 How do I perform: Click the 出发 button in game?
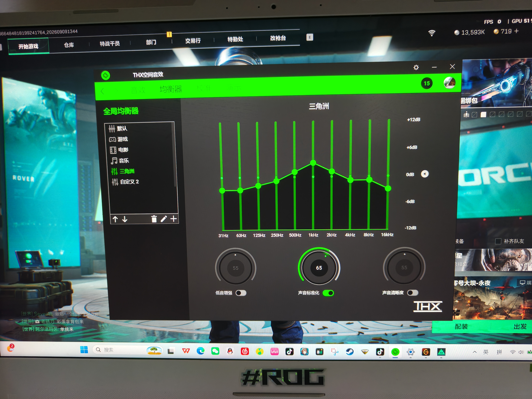[x=520, y=326]
